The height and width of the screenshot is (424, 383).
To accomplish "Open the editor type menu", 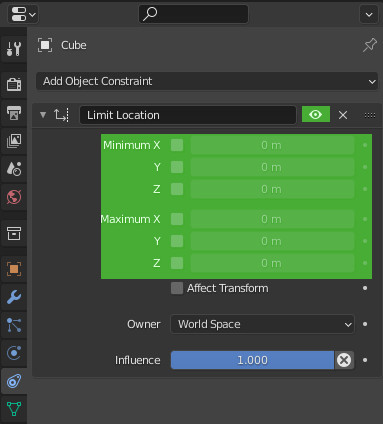I will pos(23,14).
